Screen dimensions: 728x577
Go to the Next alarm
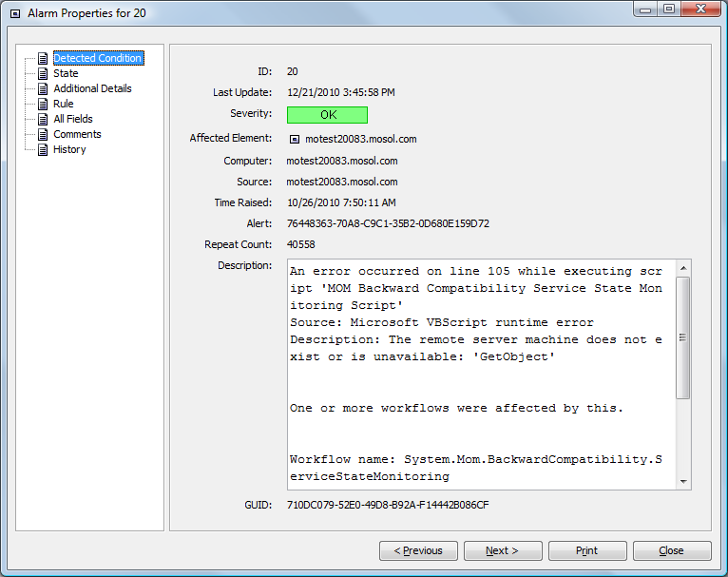503,550
